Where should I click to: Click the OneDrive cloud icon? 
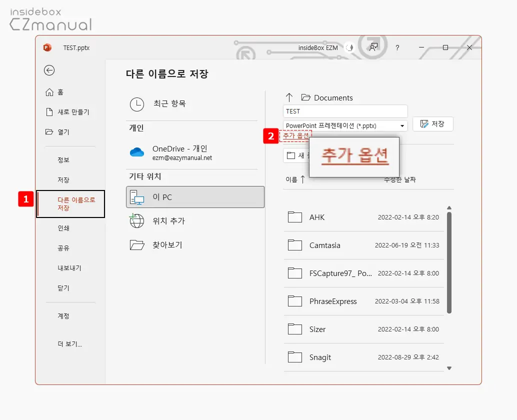[x=137, y=152]
